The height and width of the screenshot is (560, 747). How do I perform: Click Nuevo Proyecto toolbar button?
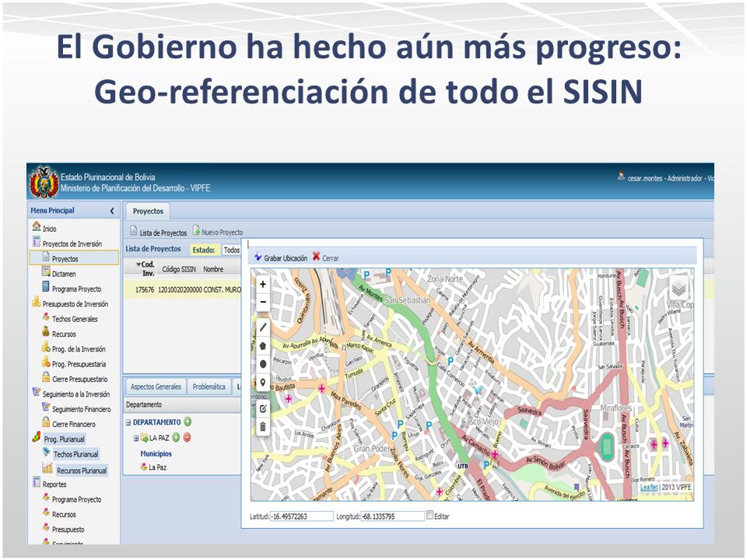[218, 232]
